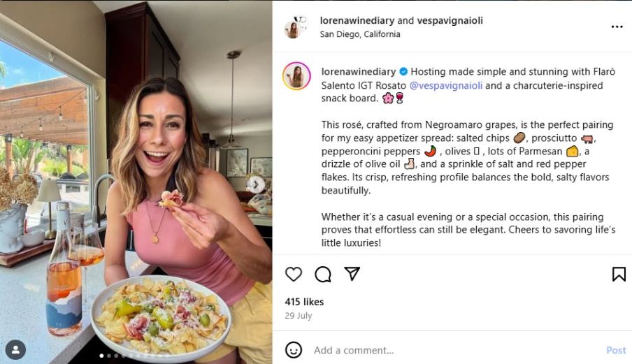Click the header avatar thumbnail
The width and height of the screenshot is (632, 364).
point(296,27)
